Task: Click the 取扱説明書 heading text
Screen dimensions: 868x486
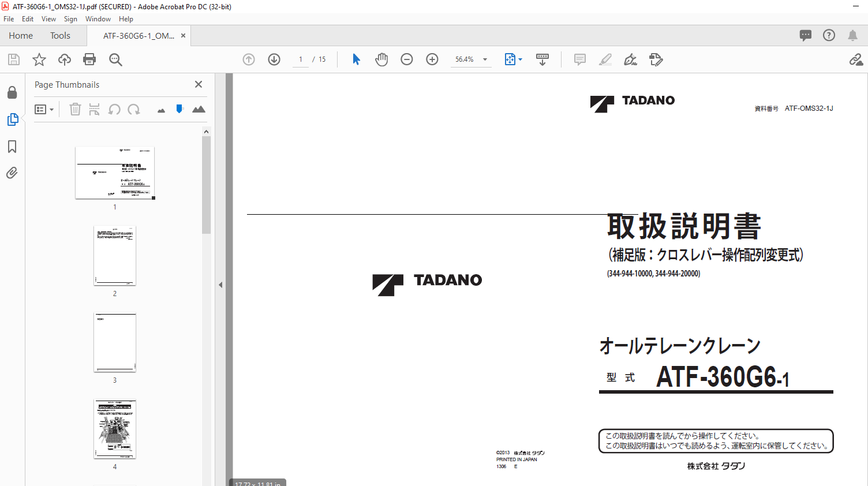Action: click(x=684, y=226)
